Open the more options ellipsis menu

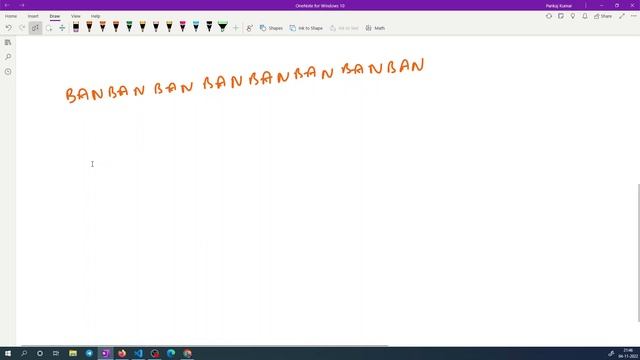[x=633, y=16]
